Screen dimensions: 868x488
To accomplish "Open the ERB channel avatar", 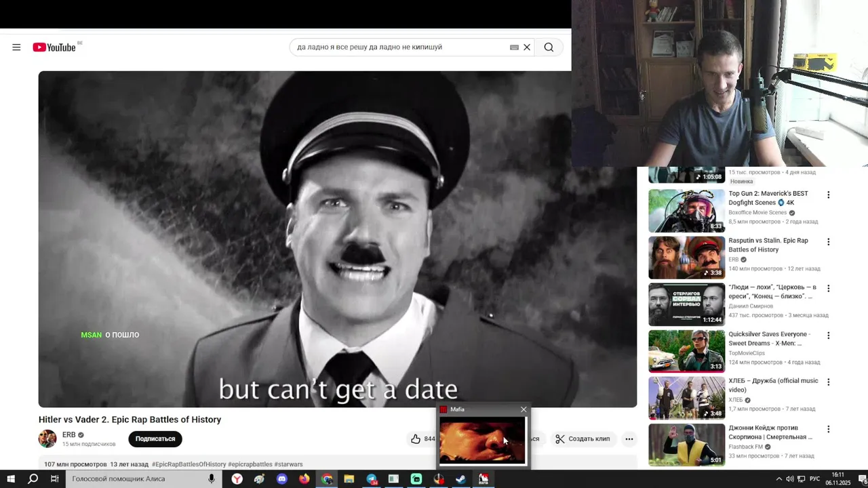I will click(47, 439).
